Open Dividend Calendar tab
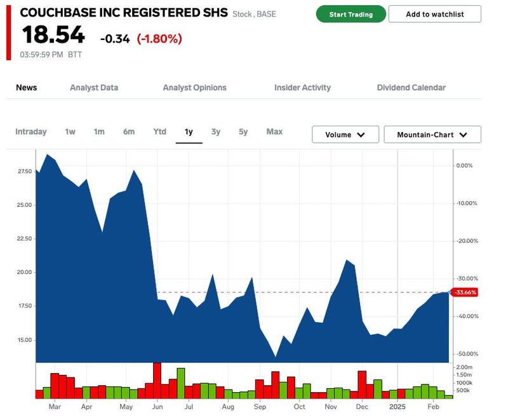508x420 pixels. (411, 88)
